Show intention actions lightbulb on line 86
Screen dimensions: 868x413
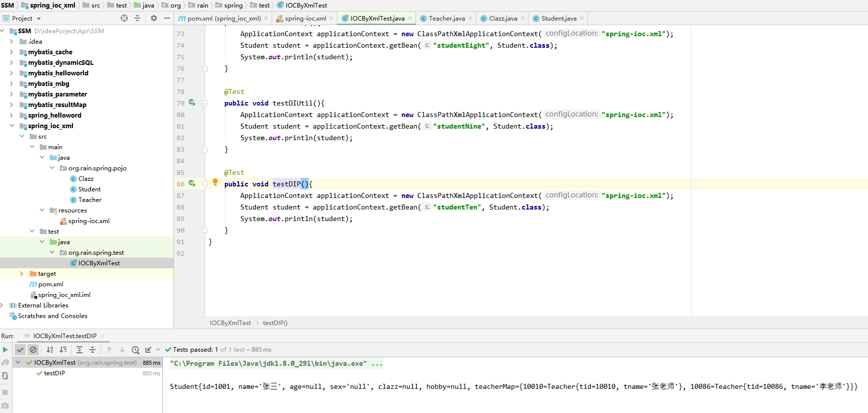(215, 182)
